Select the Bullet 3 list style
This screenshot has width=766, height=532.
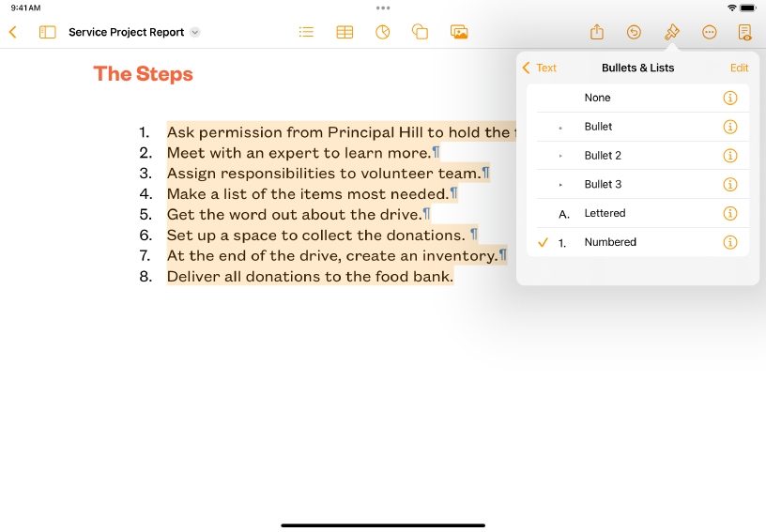[x=603, y=184]
